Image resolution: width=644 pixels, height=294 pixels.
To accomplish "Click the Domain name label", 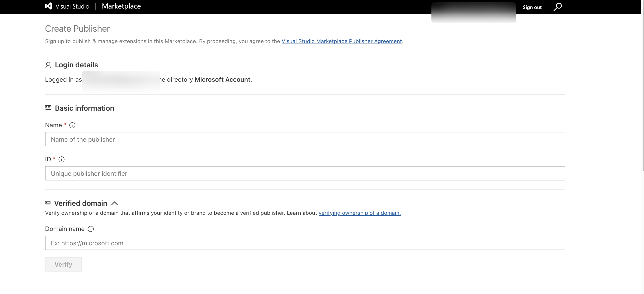I will click(65, 229).
